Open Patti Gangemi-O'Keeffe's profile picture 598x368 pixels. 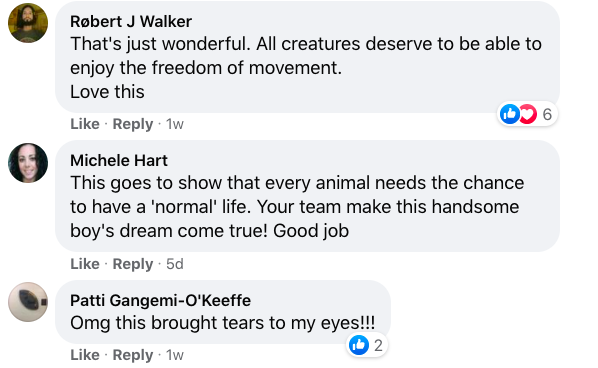tap(28, 302)
